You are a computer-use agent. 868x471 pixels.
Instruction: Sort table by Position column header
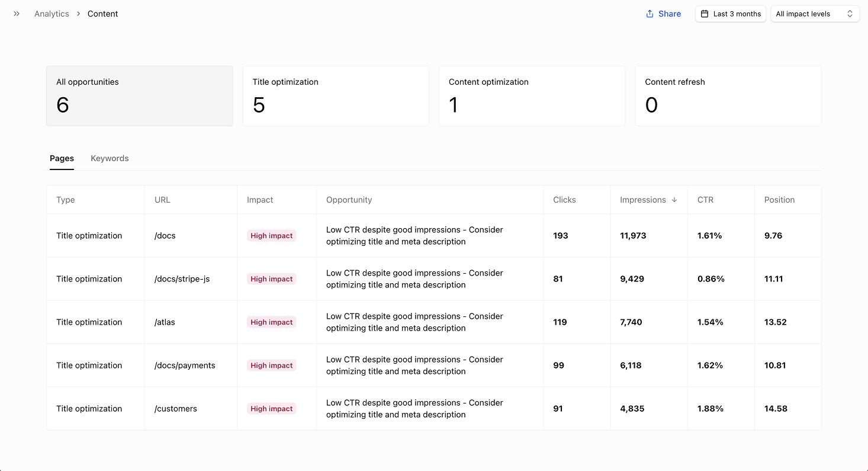(x=779, y=200)
